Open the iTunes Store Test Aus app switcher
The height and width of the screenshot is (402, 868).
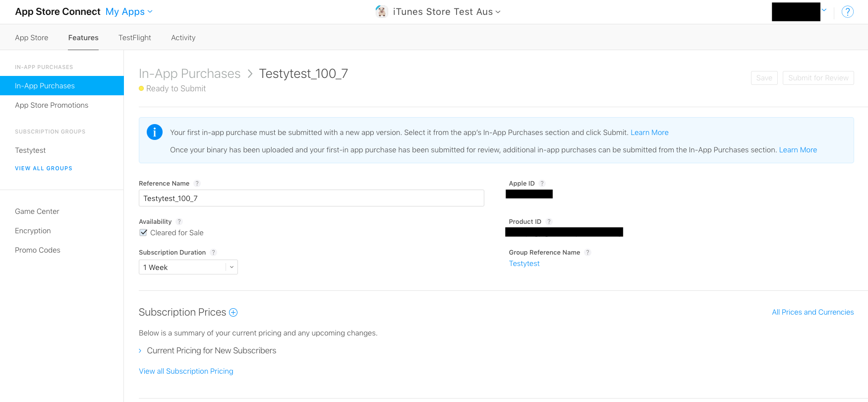pyautogui.click(x=447, y=11)
